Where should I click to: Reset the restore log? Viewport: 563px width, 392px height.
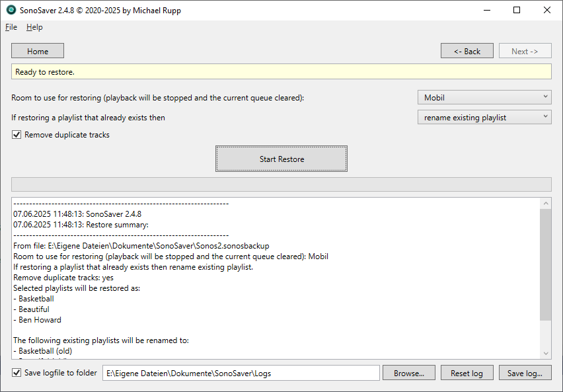[x=467, y=372]
